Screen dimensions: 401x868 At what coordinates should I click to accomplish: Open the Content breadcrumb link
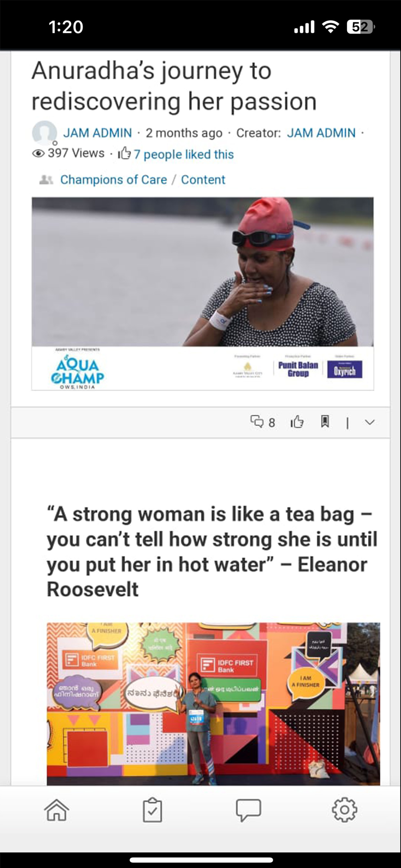203,180
